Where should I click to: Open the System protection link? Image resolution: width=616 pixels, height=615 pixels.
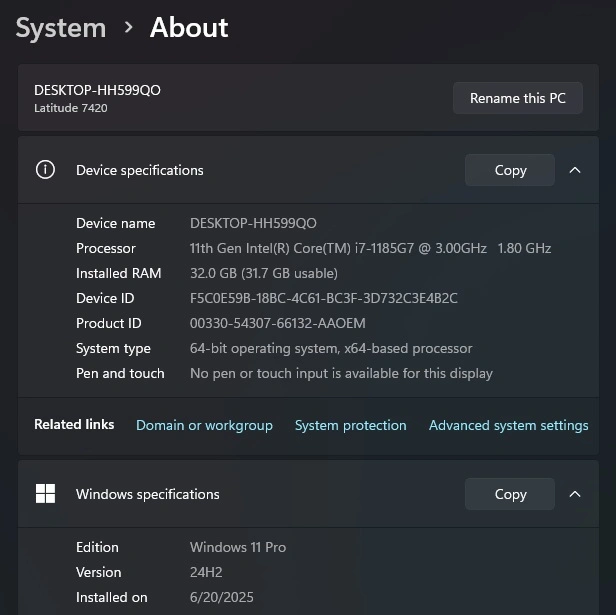tap(350, 425)
